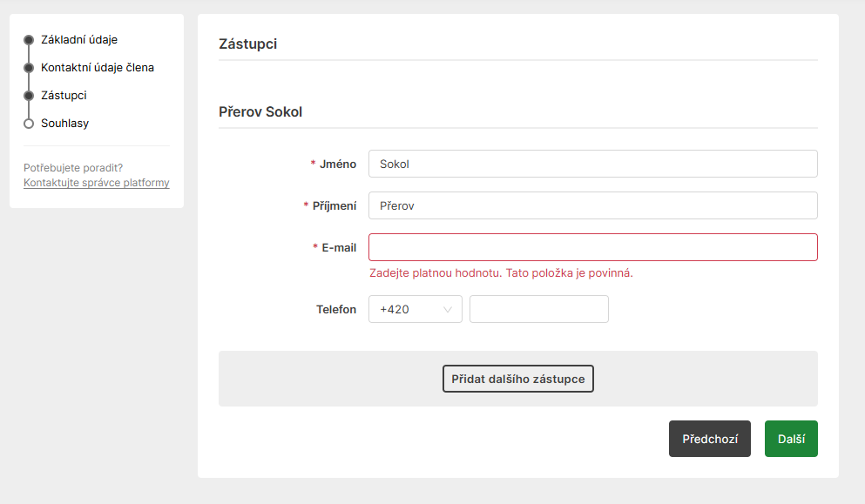Click the Základní údaje step circle marker

(x=29, y=40)
